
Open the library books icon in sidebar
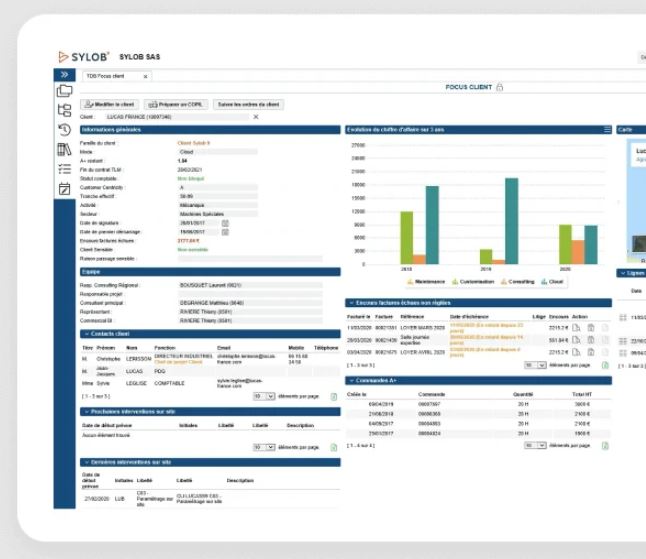point(64,149)
